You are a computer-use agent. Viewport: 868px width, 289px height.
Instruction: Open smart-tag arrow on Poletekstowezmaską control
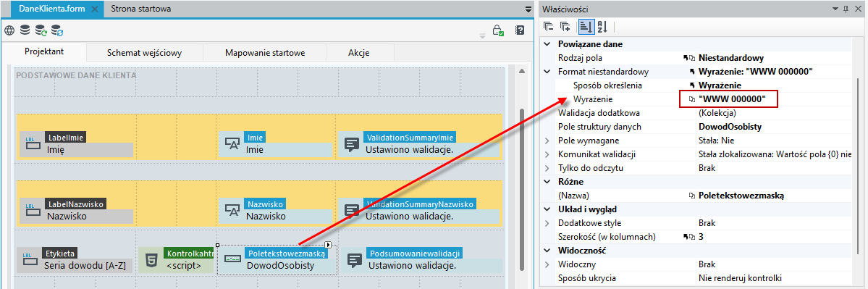[x=328, y=245]
